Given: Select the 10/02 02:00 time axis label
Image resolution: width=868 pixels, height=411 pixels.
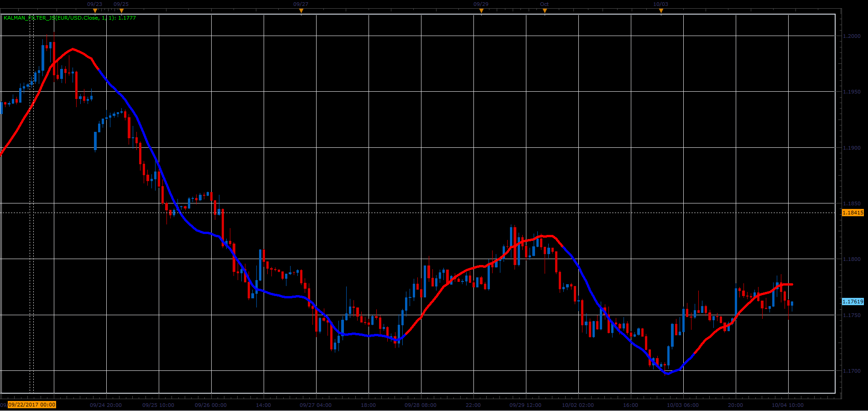Looking at the screenshot, I should 578,405.
